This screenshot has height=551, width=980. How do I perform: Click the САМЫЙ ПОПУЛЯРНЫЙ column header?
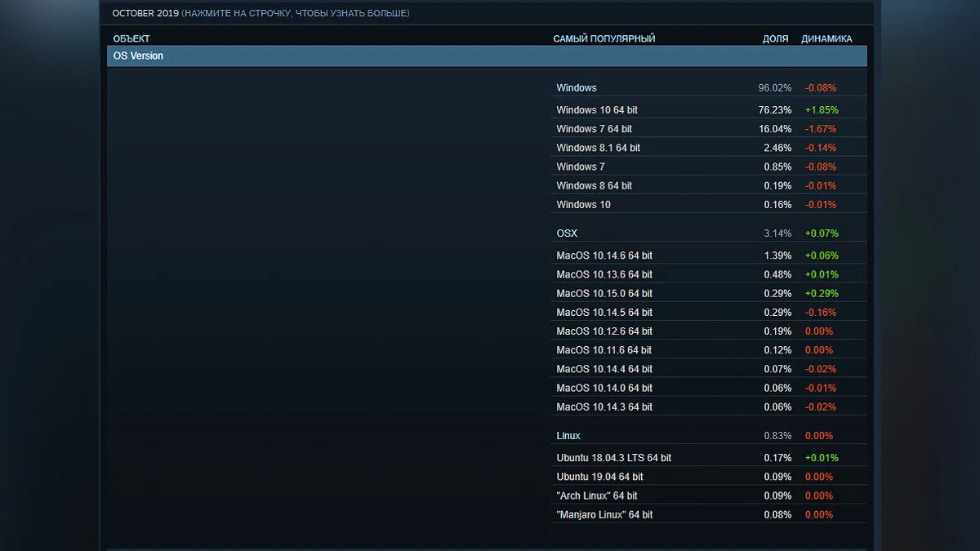click(604, 38)
